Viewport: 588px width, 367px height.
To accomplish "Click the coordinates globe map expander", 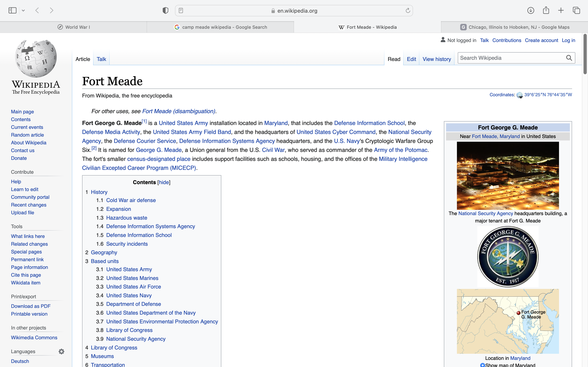I will tap(519, 95).
